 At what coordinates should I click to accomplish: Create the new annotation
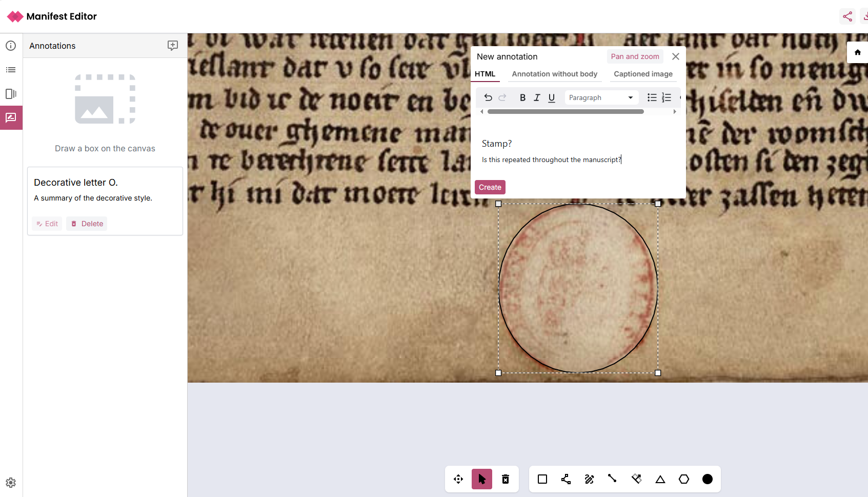point(489,187)
